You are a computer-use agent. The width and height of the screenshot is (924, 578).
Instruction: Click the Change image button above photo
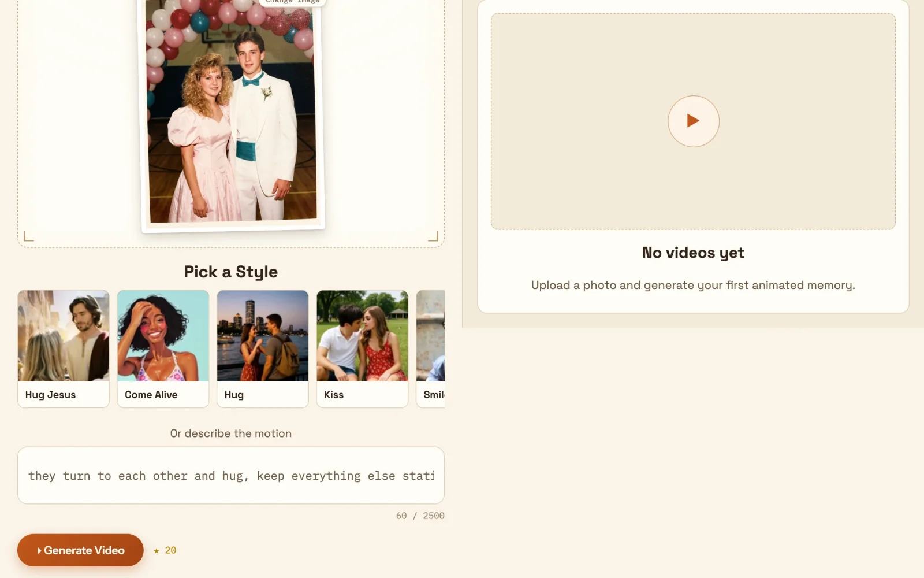[x=292, y=2]
